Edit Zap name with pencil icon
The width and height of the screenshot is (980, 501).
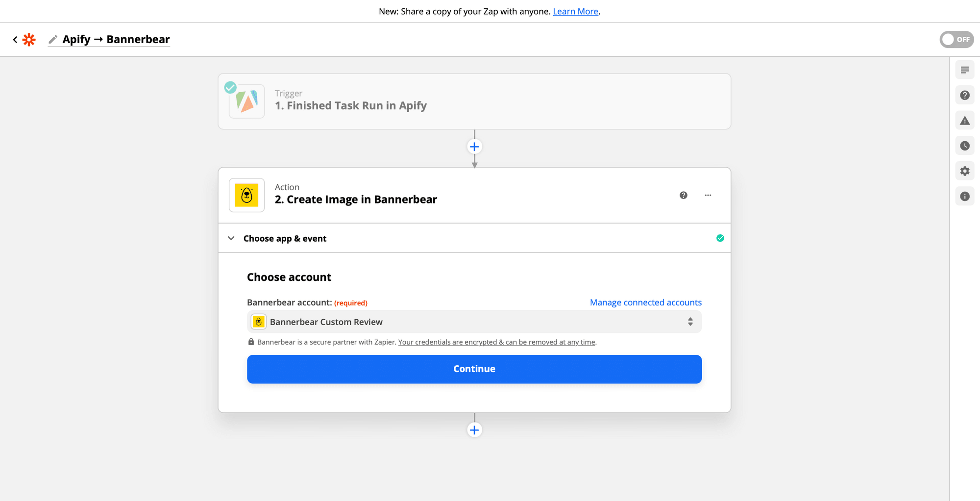coord(53,39)
